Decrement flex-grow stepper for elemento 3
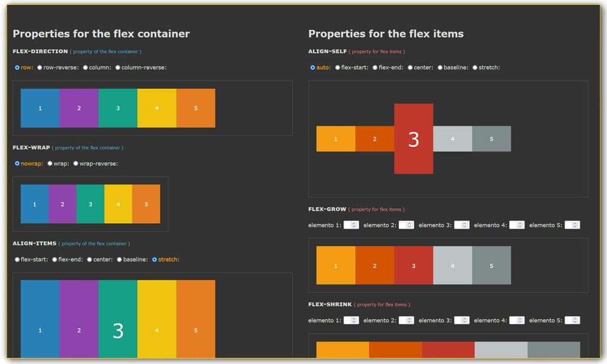This screenshot has height=364, width=607. [x=463, y=227]
